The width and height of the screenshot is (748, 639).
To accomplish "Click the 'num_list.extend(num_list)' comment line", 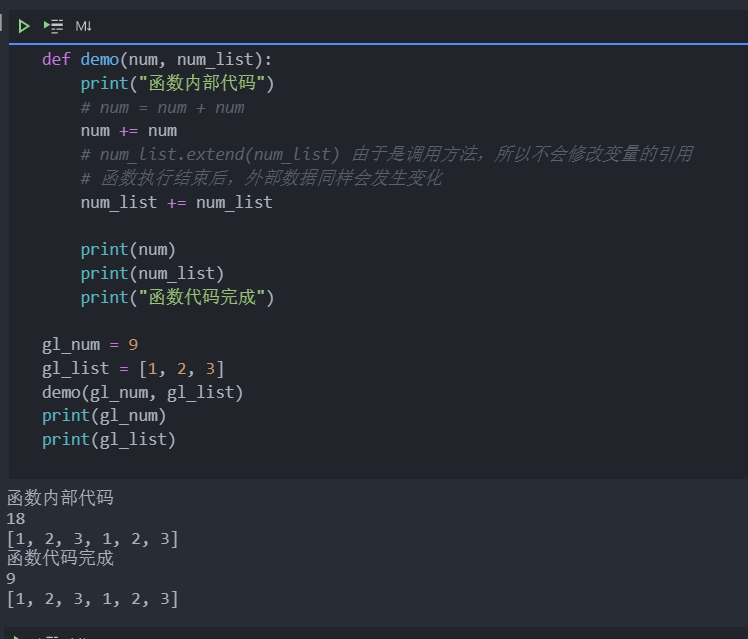I will coord(387,155).
